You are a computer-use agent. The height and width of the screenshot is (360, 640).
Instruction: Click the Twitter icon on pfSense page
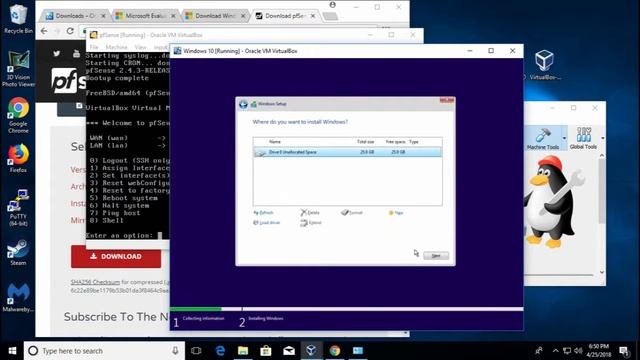tap(56, 53)
